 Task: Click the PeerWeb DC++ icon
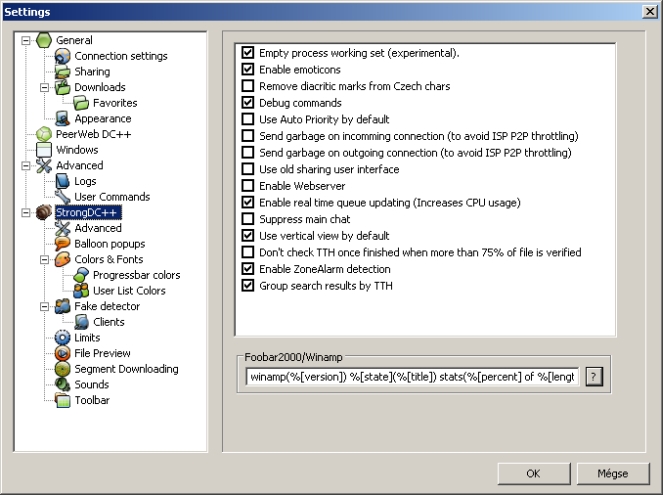coord(44,134)
